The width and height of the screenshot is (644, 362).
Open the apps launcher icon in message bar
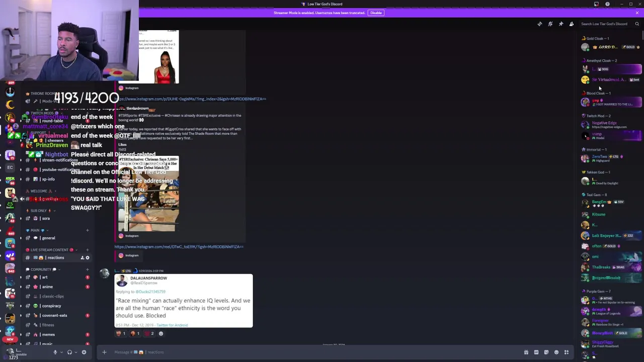[566, 352]
